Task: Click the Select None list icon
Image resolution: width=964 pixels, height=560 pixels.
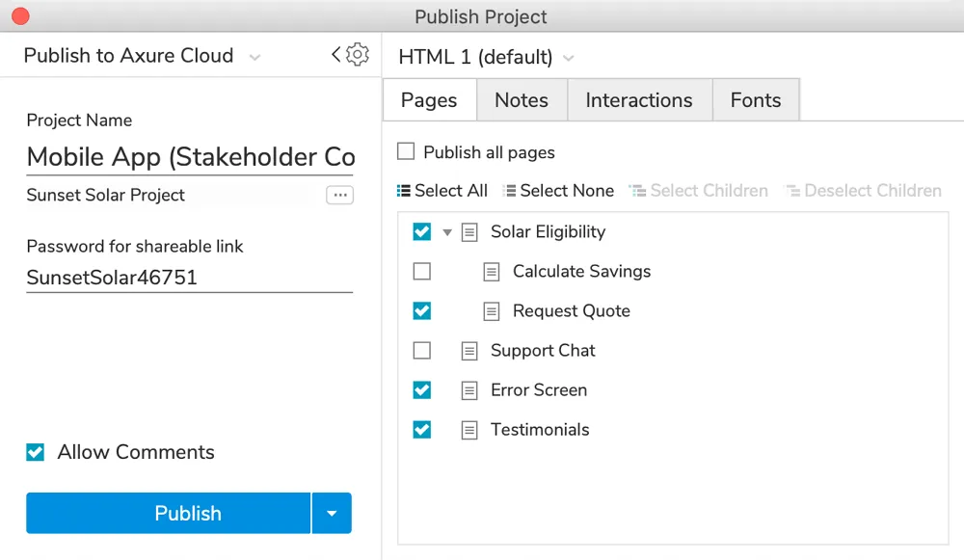Action: point(509,191)
